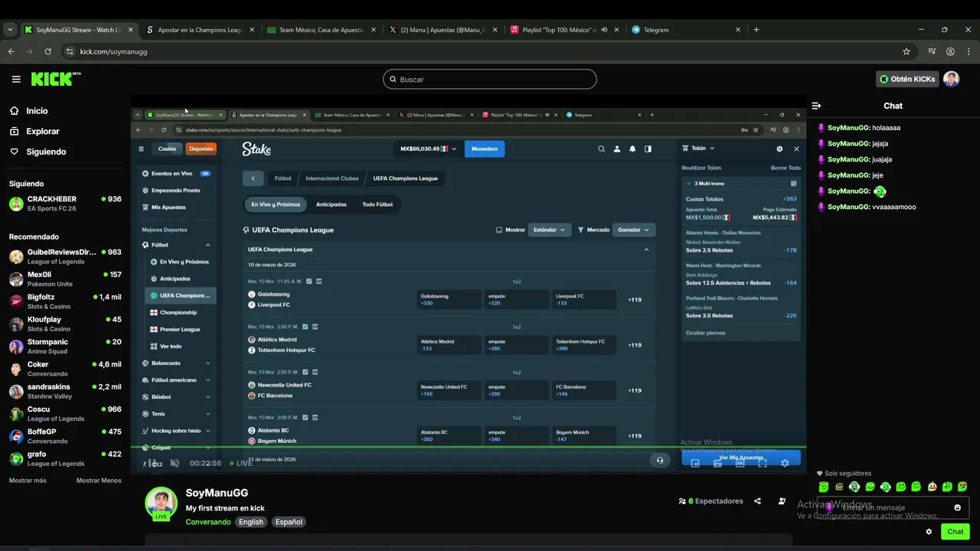The width and height of the screenshot is (980, 551).
Task: Bookmark this page with the star icon
Action: click(906, 51)
